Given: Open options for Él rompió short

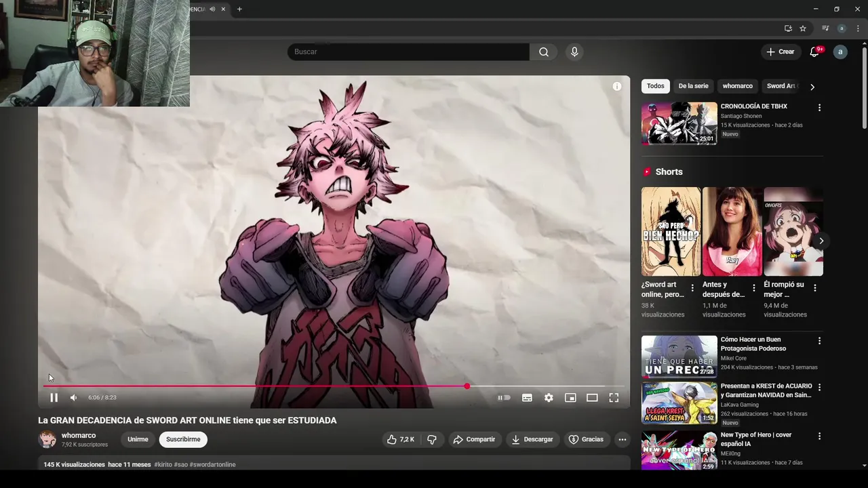Looking at the screenshot, I should 814,288.
